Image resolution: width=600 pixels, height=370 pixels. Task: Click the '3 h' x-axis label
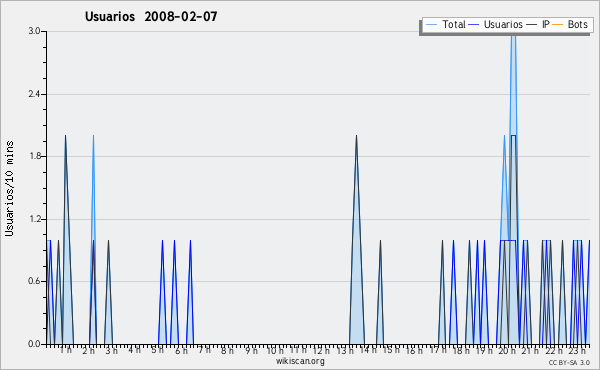pos(112,350)
